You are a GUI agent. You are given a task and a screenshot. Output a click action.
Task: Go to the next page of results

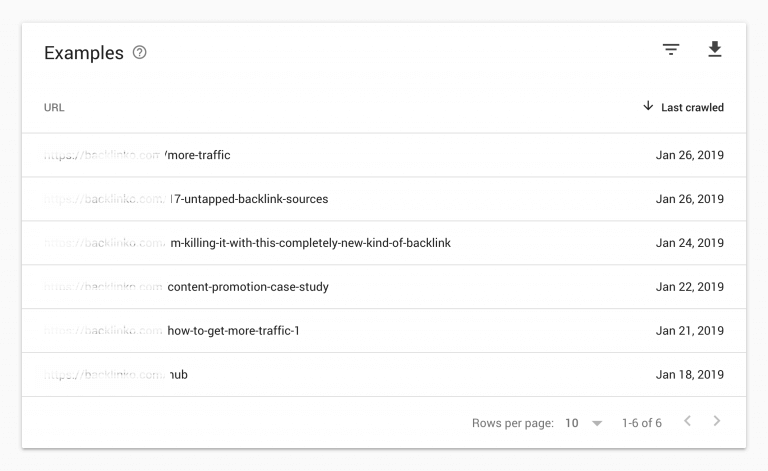(x=717, y=421)
